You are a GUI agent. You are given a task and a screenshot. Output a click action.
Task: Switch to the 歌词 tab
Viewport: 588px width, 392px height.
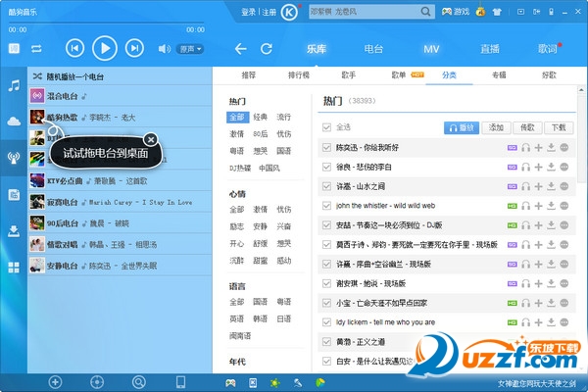pyautogui.click(x=548, y=49)
